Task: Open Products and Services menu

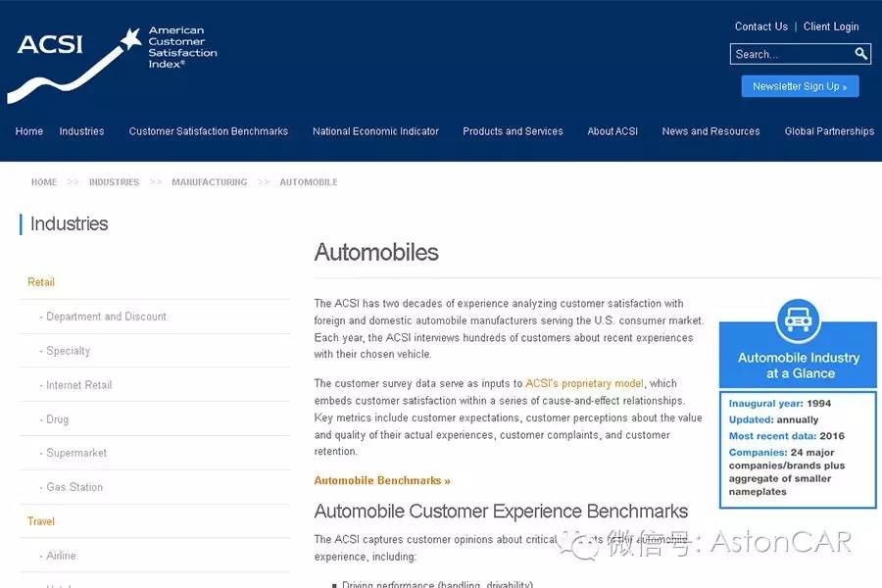Action: pos(513,131)
